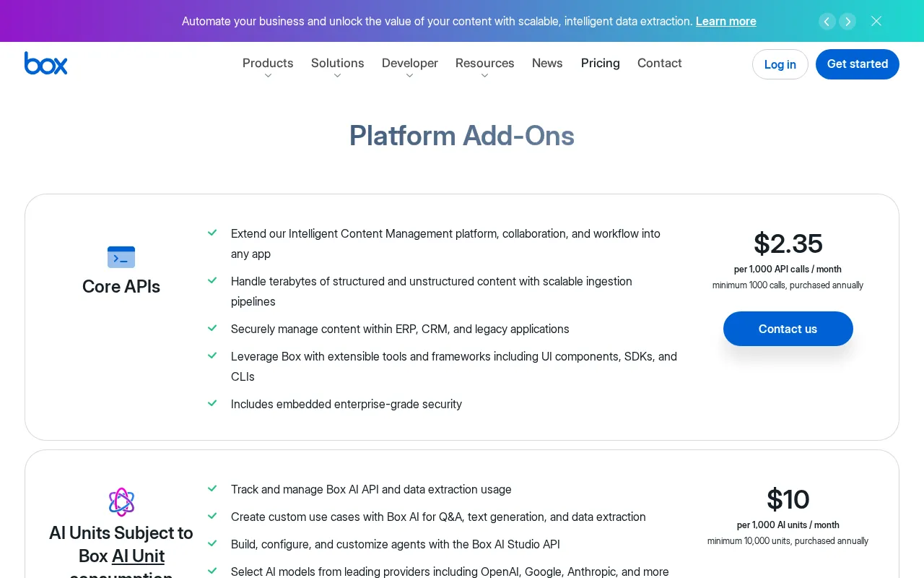Click checkmark beside 'Extend our Intelligent Content Management'
Viewport: 924px width, 578px height.
pyautogui.click(x=212, y=233)
